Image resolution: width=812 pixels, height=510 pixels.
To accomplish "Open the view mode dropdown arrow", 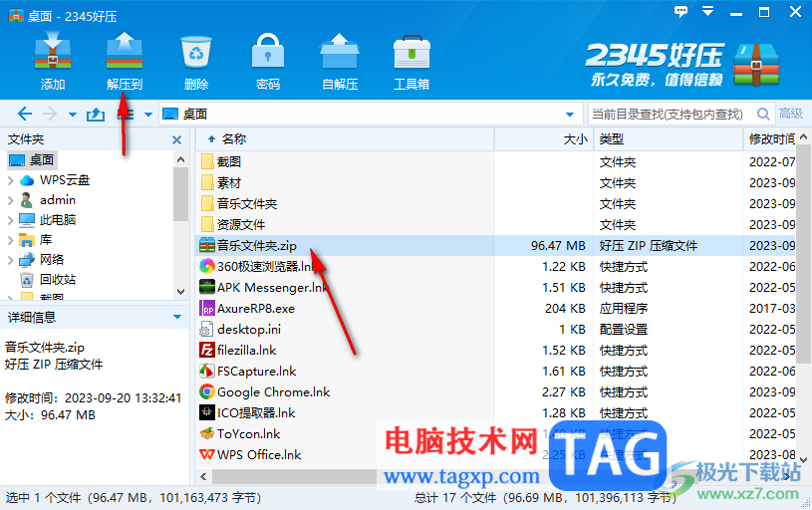I will (x=148, y=115).
